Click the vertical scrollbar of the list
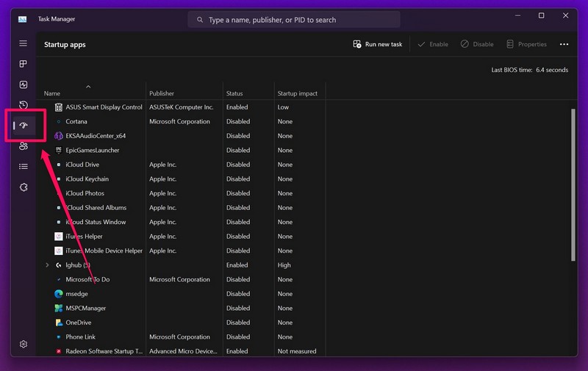Viewport: 588px width, 371px height. coord(573,184)
